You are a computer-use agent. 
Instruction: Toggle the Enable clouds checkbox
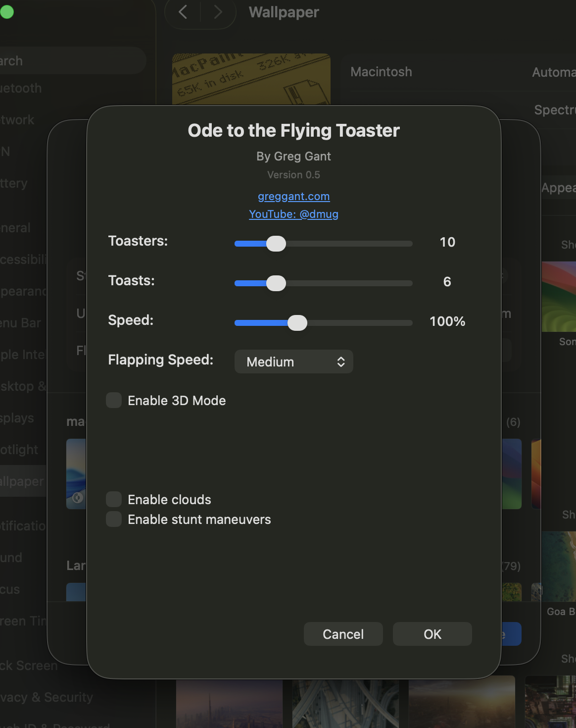click(x=114, y=500)
